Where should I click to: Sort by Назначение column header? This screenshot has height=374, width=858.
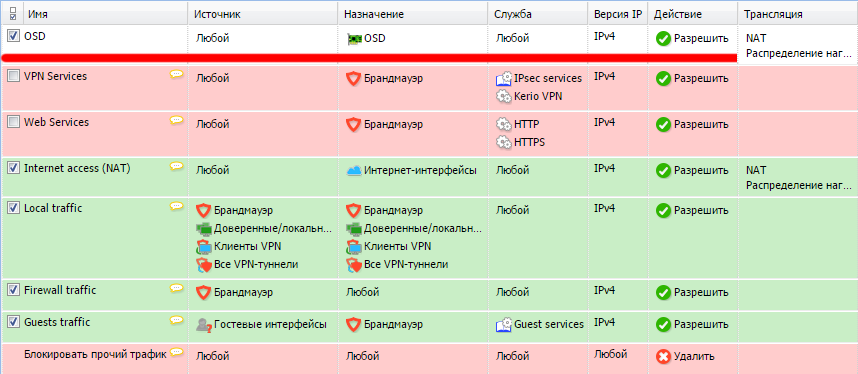pos(413,13)
